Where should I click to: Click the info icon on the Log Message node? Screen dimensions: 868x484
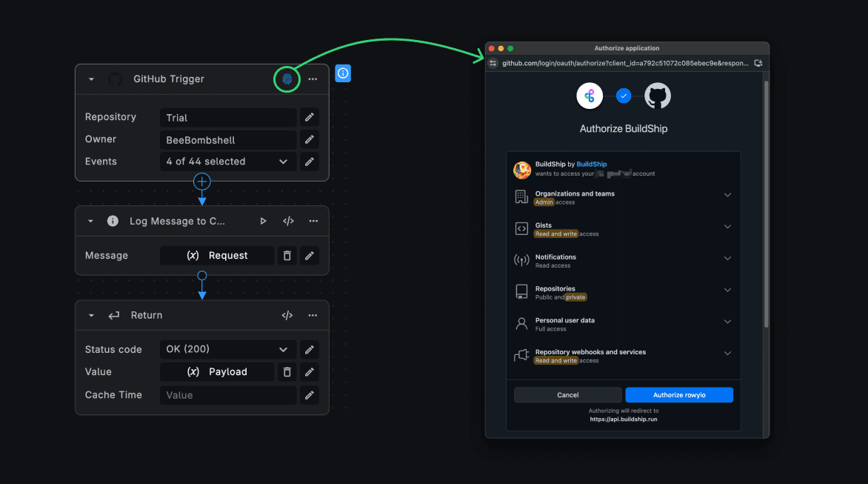coord(112,220)
